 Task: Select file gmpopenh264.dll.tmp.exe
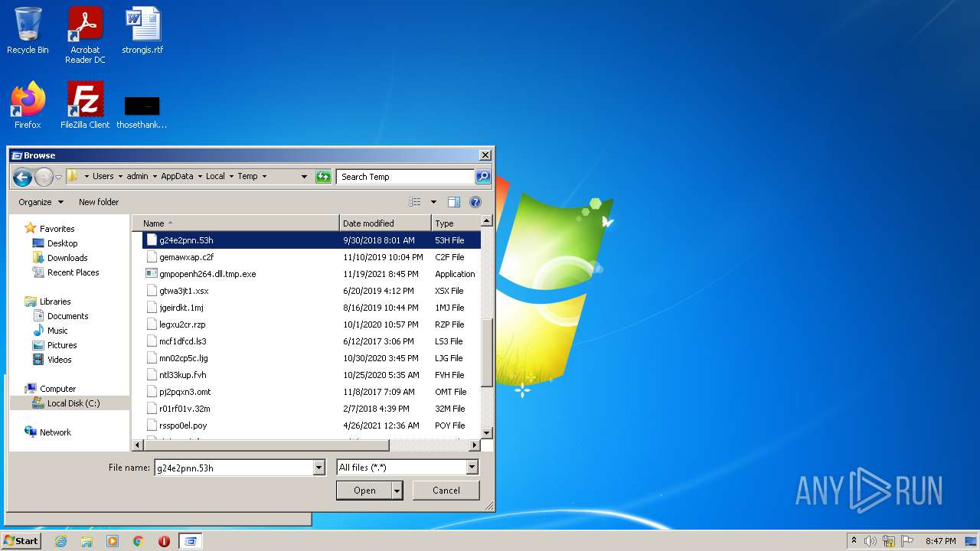click(x=312, y=274)
